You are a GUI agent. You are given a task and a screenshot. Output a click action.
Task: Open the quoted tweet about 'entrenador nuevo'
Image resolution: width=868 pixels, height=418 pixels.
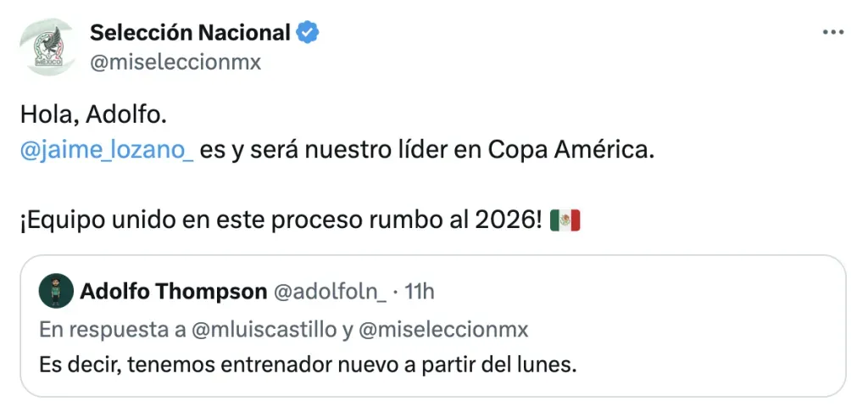(x=432, y=366)
